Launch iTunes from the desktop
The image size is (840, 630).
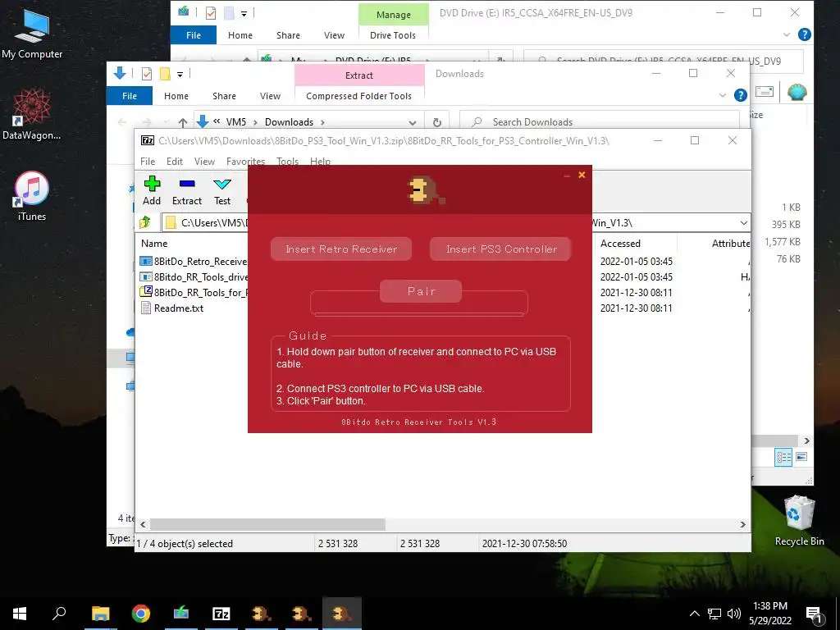(32, 196)
